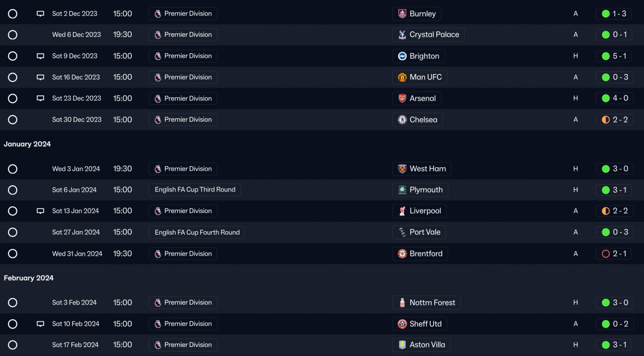Open the Plymouth team link
The width and height of the screenshot is (644, 356).
point(420,190)
